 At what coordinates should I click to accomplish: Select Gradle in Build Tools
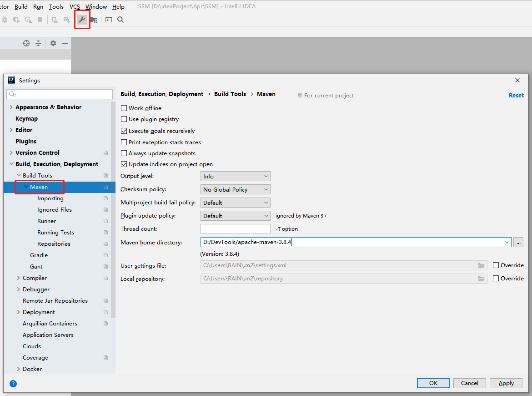click(x=39, y=255)
